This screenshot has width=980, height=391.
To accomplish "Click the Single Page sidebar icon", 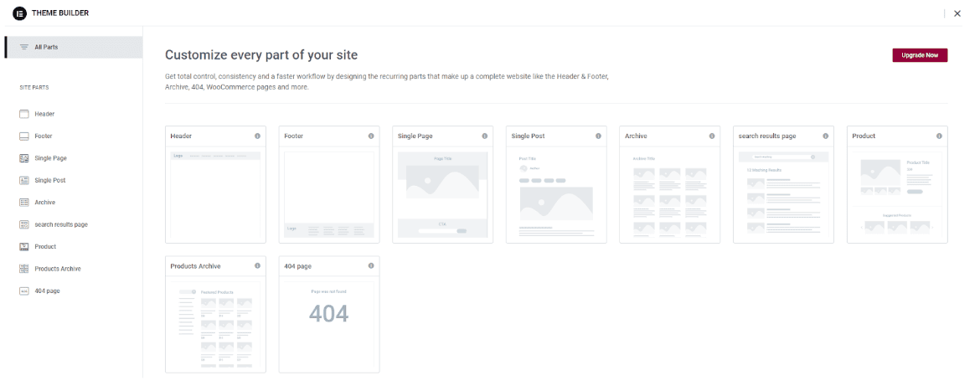I will (x=24, y=158).
